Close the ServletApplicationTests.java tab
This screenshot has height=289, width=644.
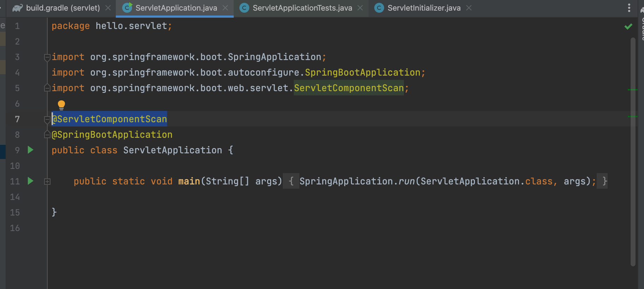pos(360,8)
